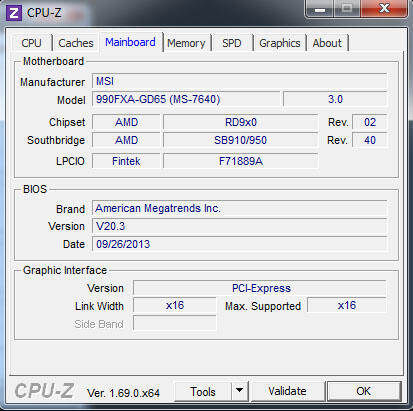Click the empty Side Band field
Viewport: 413px width, 411px height.
175,323
